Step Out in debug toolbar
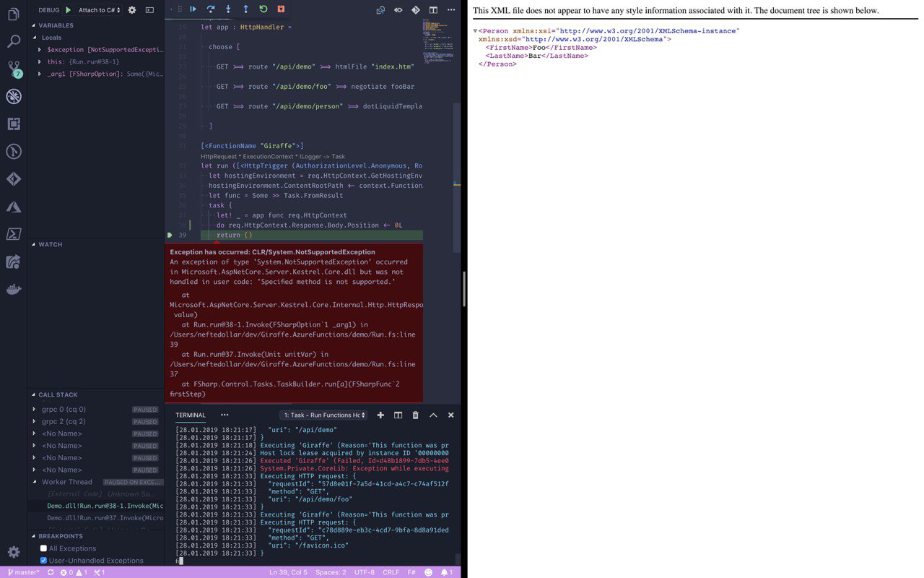Image resolution: width=924 pixels, height=578 pixels. point(245,9)
